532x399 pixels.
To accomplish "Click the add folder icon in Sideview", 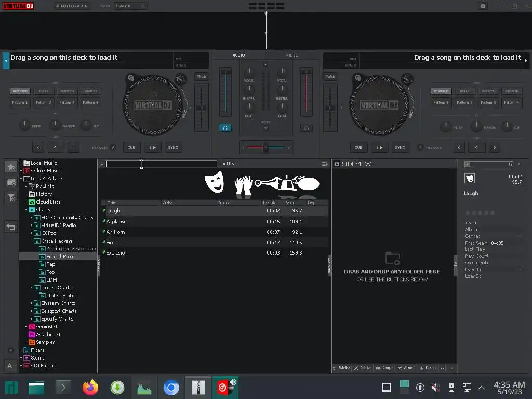I will (x=393, y=259).
